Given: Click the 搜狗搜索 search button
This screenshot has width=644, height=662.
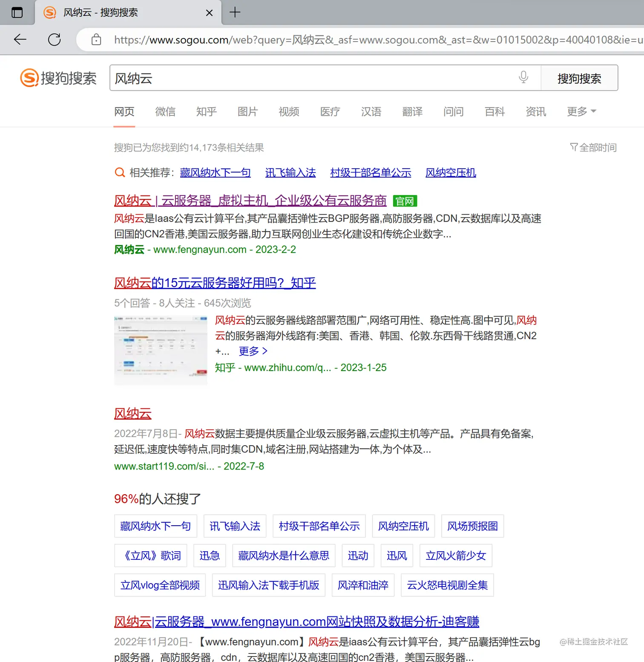Looking at the screenshot, I should click(579, 78).
